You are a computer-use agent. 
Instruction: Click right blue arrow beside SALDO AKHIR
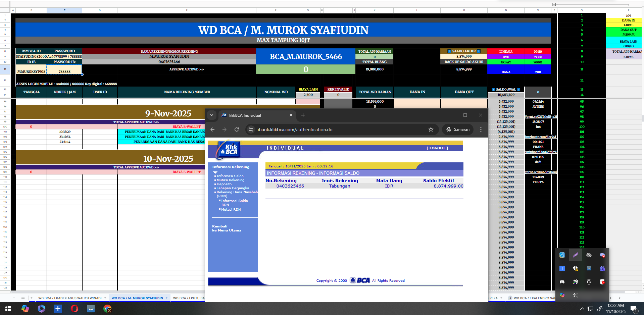click(479, 51)
